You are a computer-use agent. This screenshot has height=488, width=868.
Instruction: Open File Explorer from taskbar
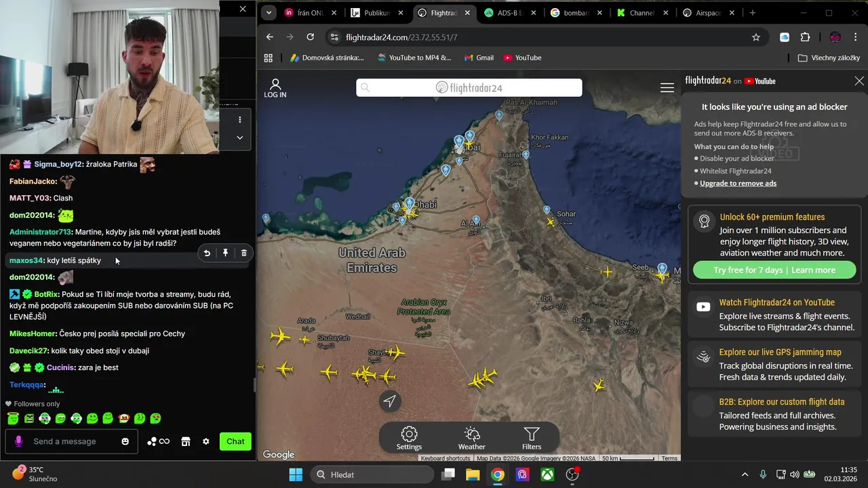tap(473, 474)
